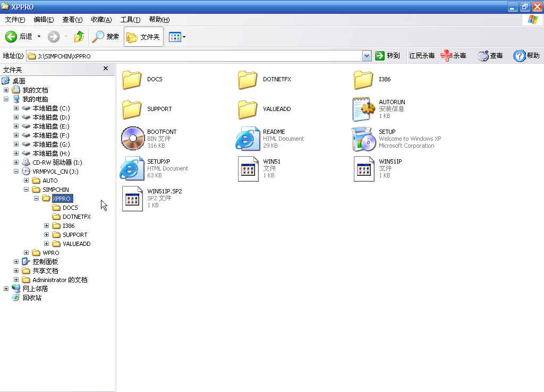
Task: Select the WIN51 file icon
Action: click(248, 169)
